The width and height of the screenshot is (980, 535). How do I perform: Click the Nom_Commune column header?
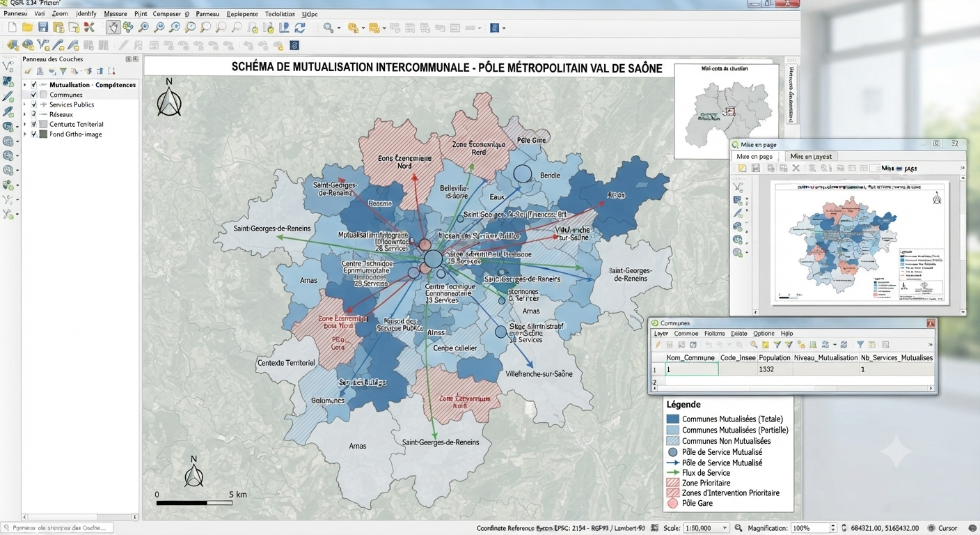tap(690, 358)
